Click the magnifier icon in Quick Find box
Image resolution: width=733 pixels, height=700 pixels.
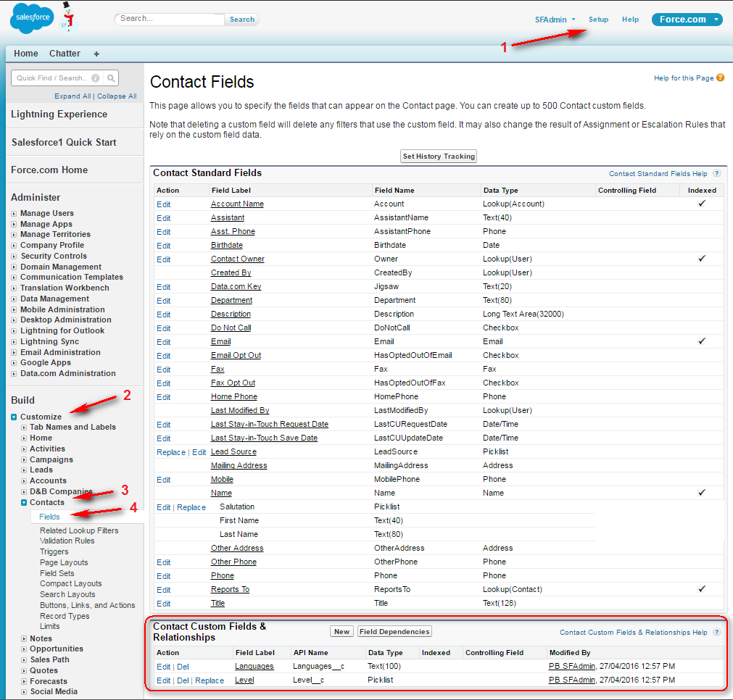point(110,78)
